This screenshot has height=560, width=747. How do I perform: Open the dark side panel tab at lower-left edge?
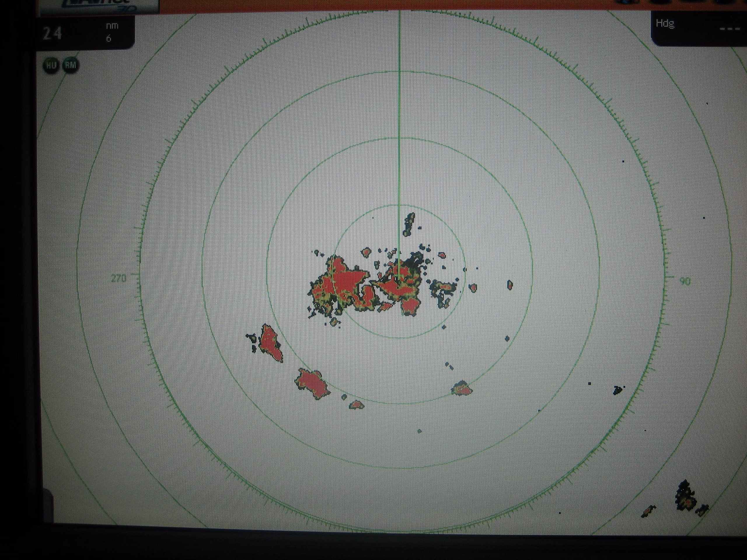click(48, 506)
